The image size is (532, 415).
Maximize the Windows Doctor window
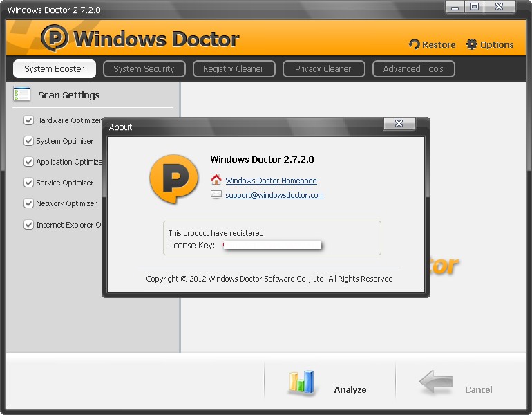click(x=475, y=7)
